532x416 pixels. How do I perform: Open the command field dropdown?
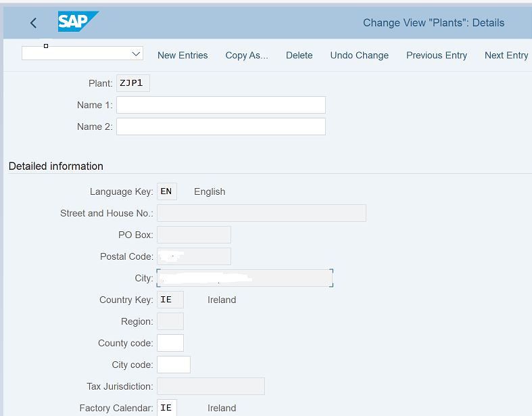[136, 53]
